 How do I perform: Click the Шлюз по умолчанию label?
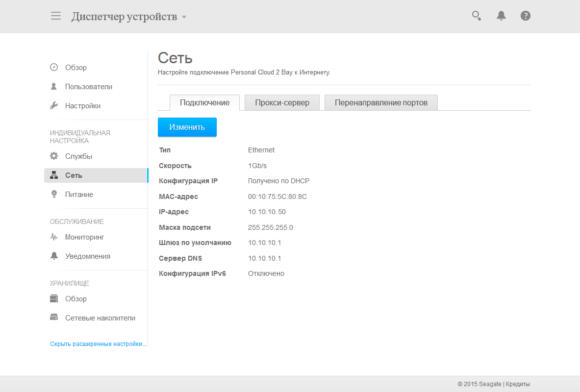(x=195, y=243)
